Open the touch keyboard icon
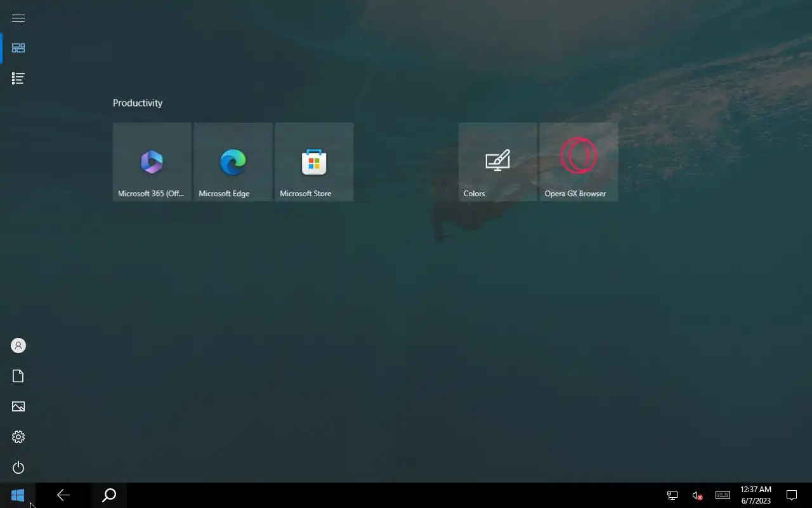This screenshot has height=508, width=812. tap(723, 495)
